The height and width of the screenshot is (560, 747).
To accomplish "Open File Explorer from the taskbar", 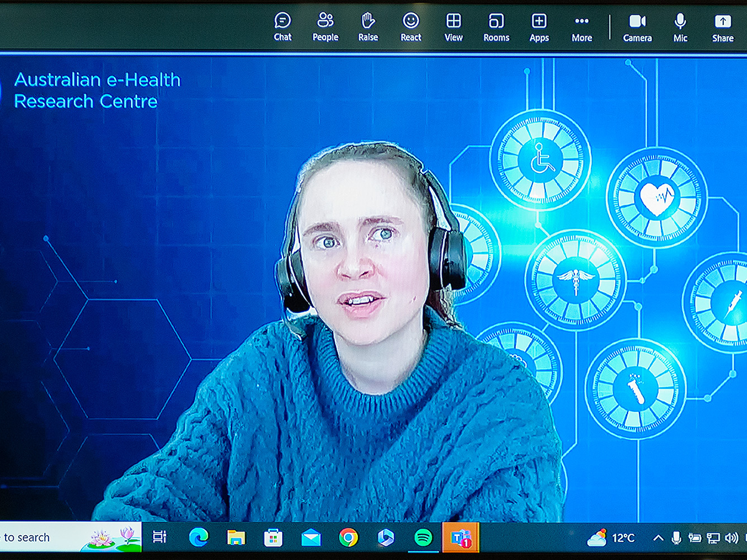I will (236, 537).
